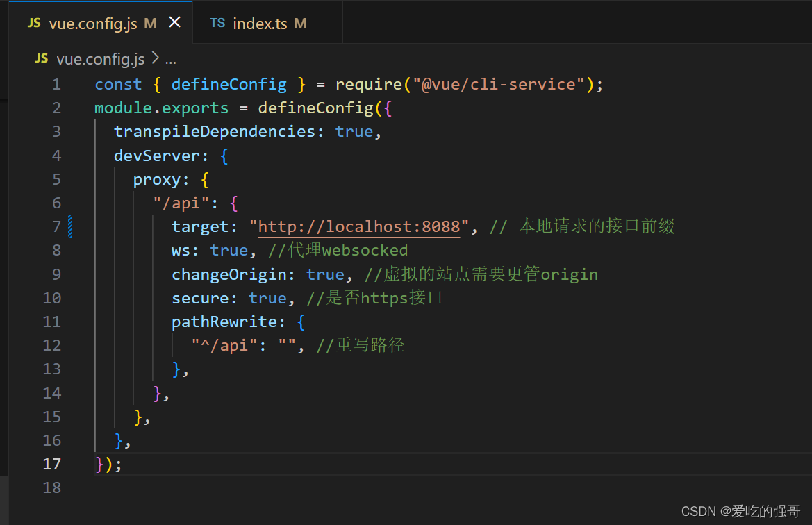Expand the breadcrumb ellipsis after vue.config.js

(171, 61)
